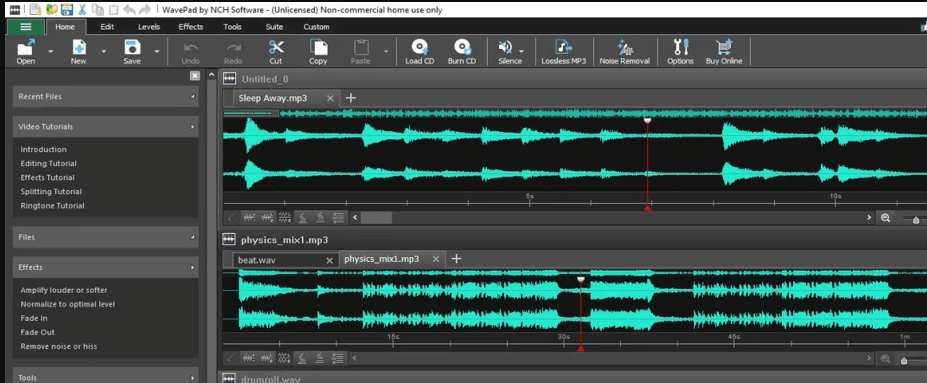
Task: Open the green hamburger main menu
Action: point(25,27)
